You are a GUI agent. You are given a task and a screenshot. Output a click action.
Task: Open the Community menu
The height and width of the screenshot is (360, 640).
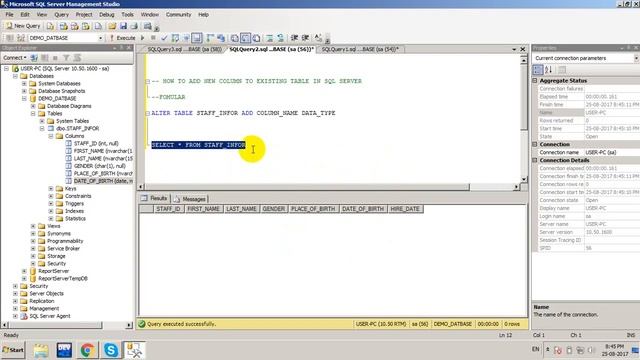point(178,15)
